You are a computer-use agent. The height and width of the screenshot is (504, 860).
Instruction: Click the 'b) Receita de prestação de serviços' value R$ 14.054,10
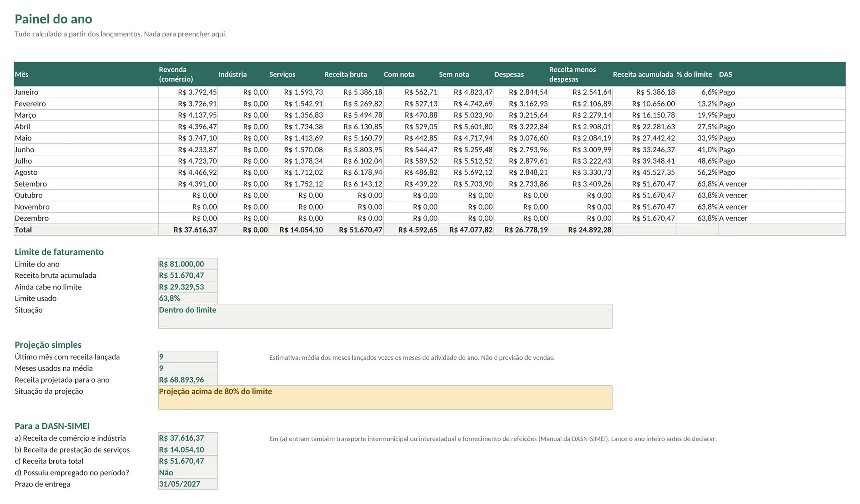pos(188,450)
